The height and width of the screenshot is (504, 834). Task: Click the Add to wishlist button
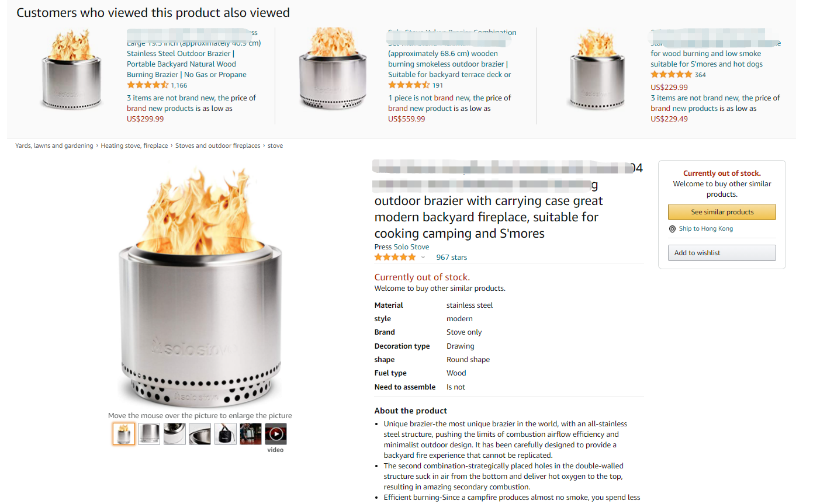[x=722, y=253]
